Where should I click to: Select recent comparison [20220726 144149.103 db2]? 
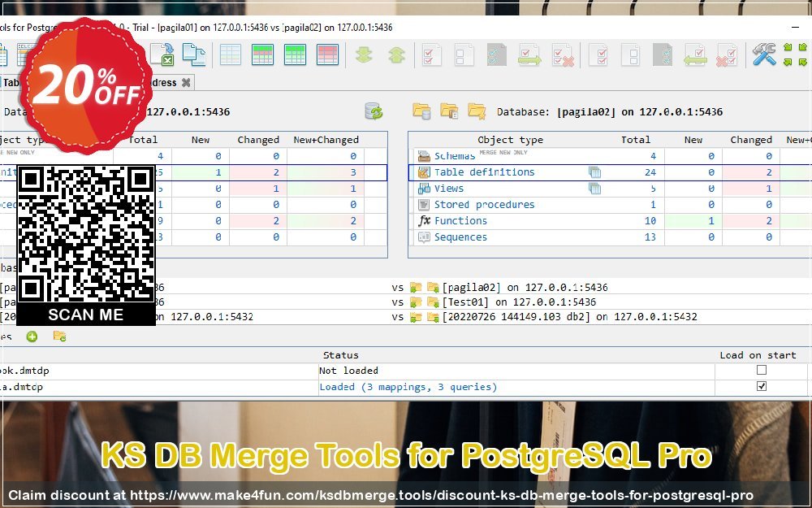point(570,316)
